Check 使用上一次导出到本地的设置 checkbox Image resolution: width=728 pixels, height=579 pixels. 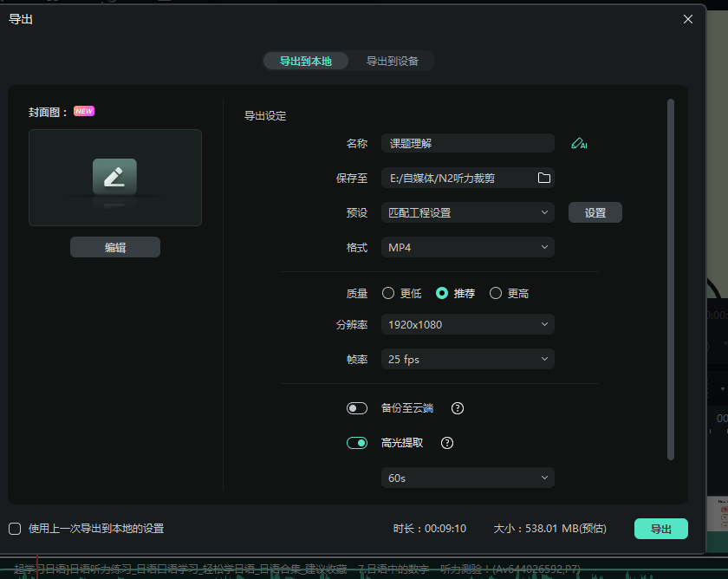point(14,528)
